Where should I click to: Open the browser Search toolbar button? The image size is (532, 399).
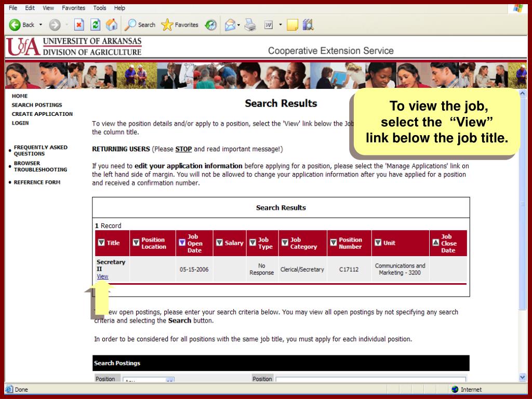pos(140,25)
